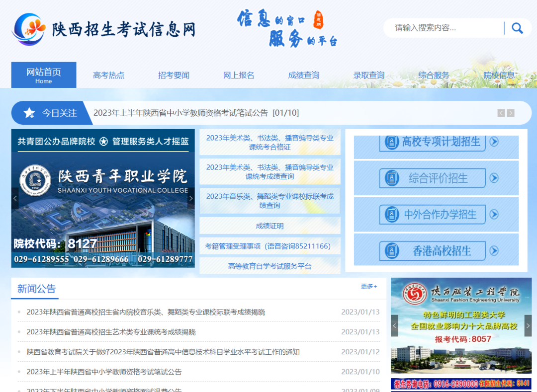537x392 pixels.
Task: Select 网上报名 in navigation bar
Action: coord(239,76)
